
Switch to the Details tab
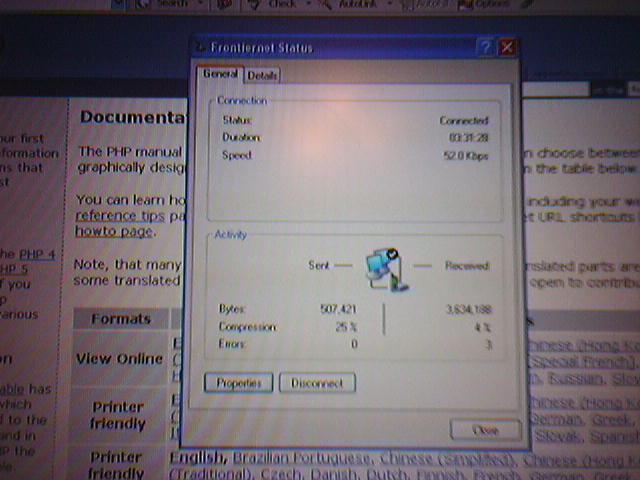click(262, 75)
